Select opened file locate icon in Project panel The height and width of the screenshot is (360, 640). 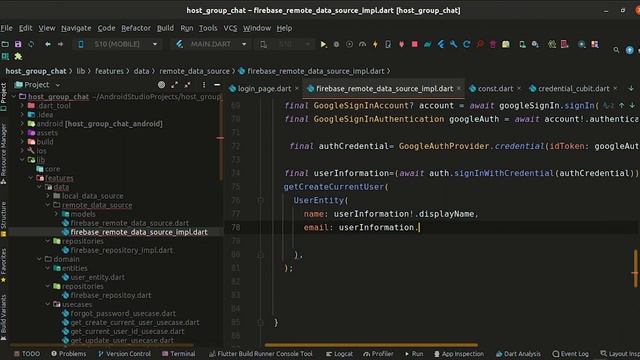click(x=162, y=85)
